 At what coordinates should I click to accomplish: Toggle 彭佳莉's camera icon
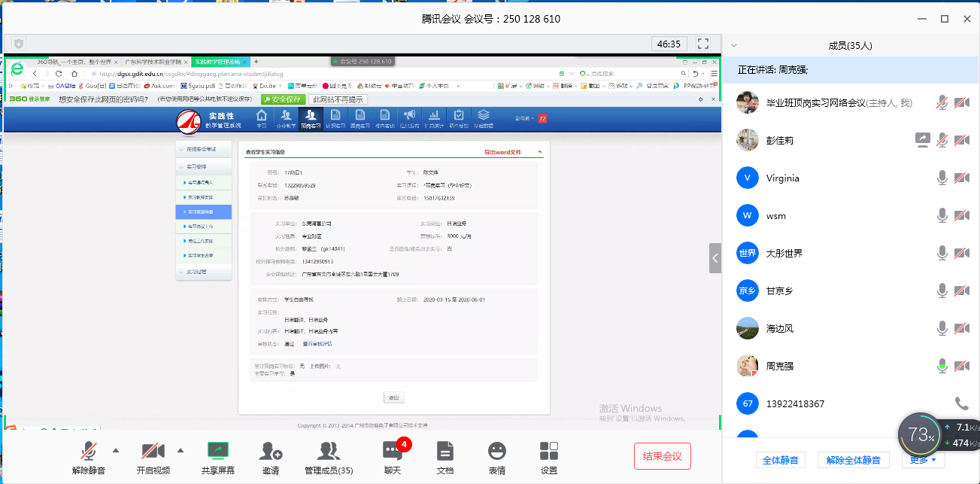point(961,140)
